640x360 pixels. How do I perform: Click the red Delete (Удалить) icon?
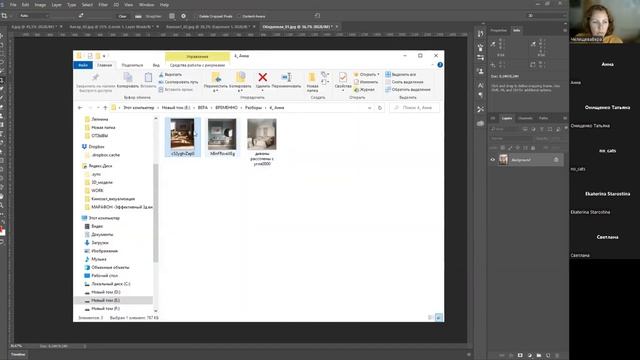click(262, 77)
